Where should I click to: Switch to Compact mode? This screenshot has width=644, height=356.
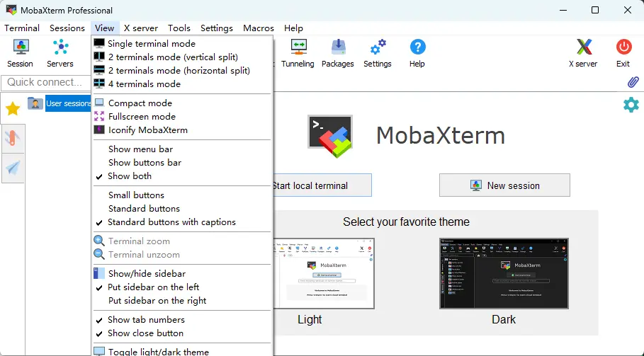182,103
